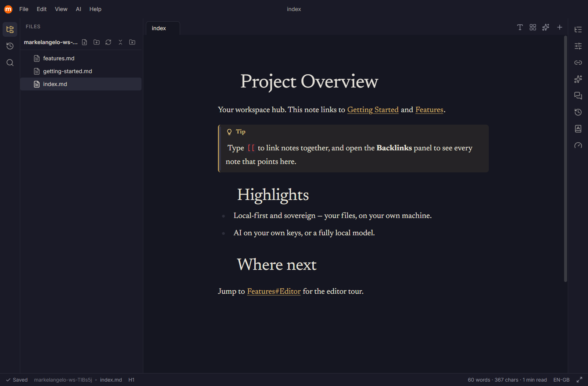
Task: Click markelangelo-ws-TIBs5j breadcrumb in status bar
Action: [63, 380]
